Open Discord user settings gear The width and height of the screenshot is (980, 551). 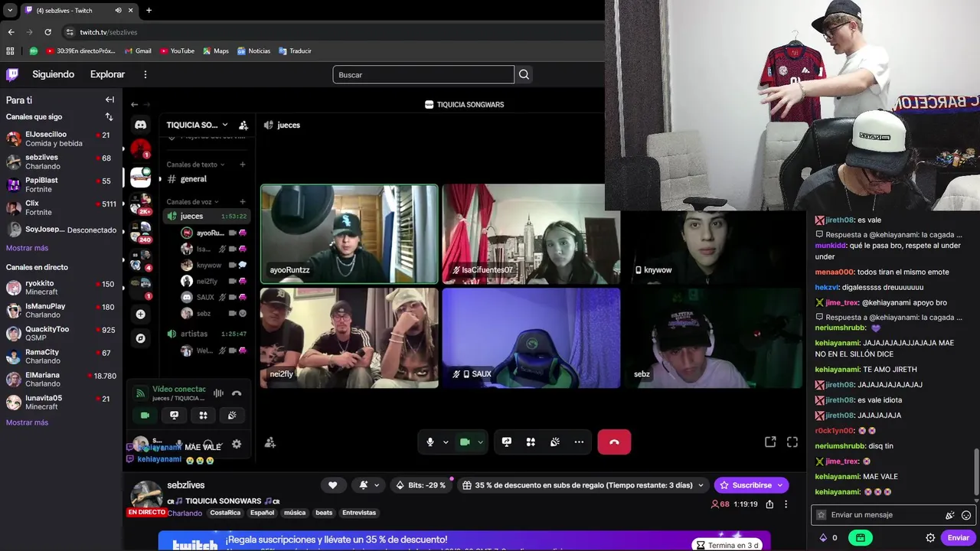click(237, 444)
